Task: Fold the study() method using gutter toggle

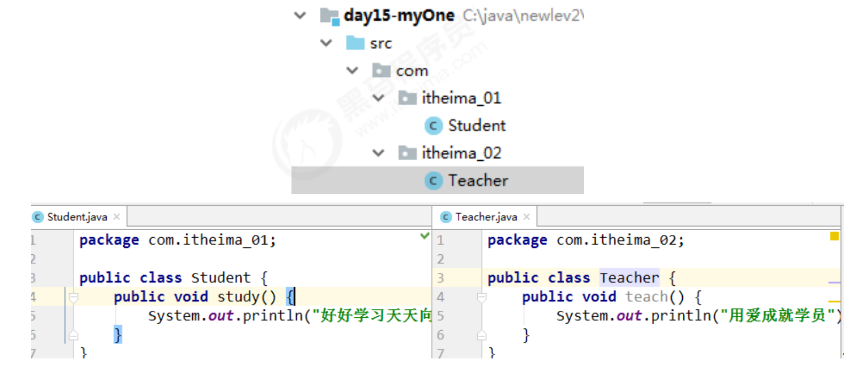Action: pyautogui.click(x=74, y=297)
